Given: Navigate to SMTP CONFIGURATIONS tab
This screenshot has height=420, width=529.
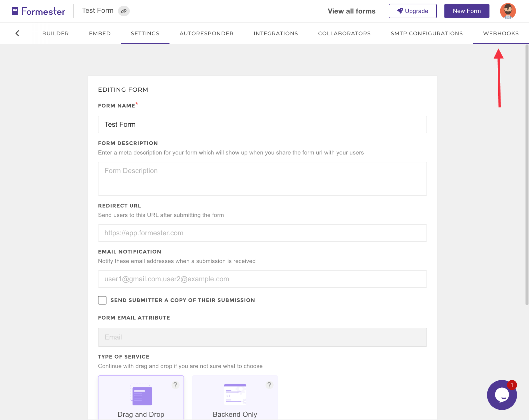Looking at the screenshot, I should pos(427,33).
